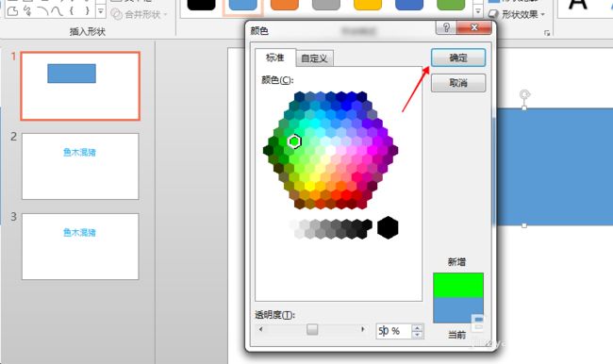Open the 合并形状 dropdown
Image resolution: width=613 pixels, height=364 pixels.
coord(140,14)
